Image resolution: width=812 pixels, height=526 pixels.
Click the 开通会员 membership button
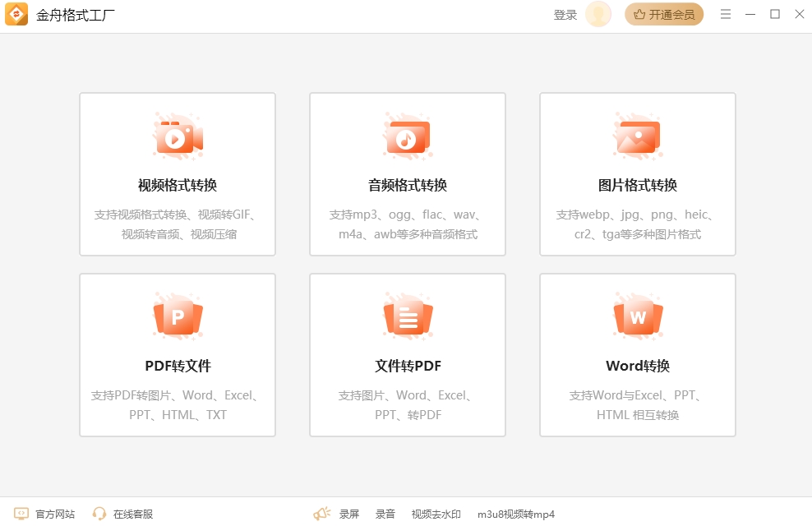pyautogui.click(x=663, y=14)
